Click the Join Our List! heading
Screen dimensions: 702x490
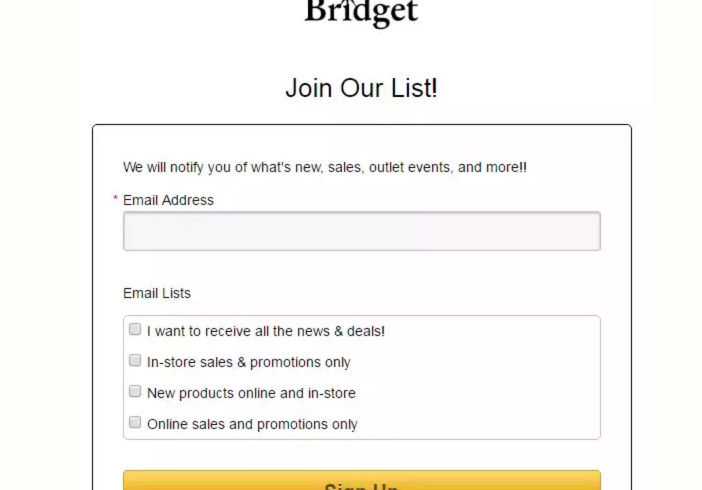[361, 88]
